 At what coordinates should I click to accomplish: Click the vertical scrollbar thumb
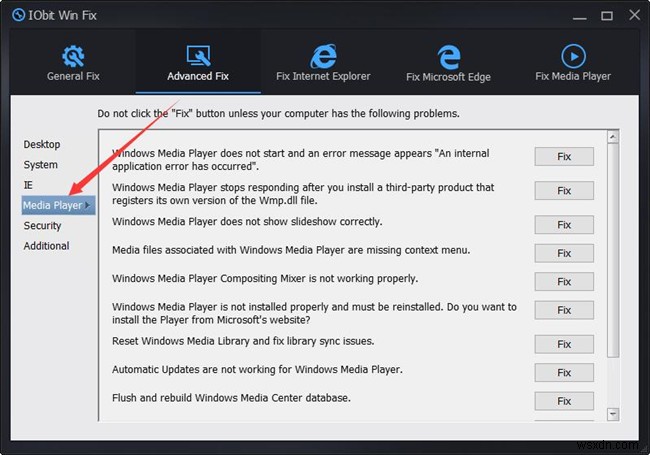(x=613, y=250)
